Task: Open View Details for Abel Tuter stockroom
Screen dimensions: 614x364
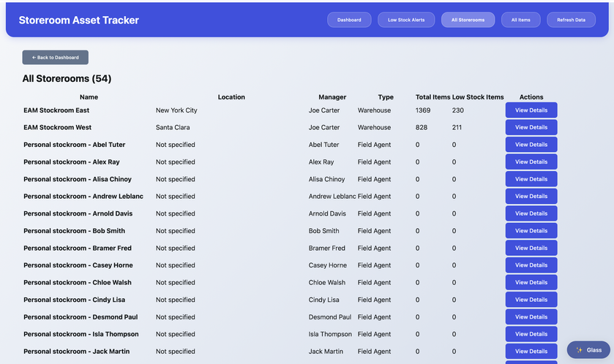Action: coord(531,145)
